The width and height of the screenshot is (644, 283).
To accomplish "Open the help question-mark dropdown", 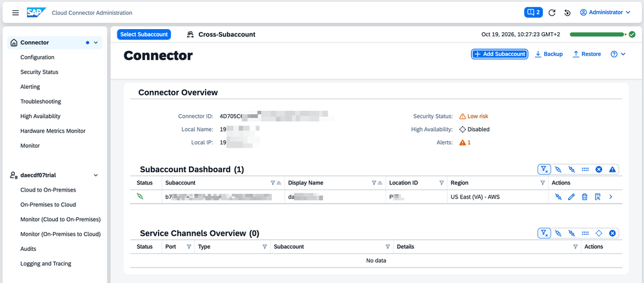I will click(x=618, y=54).
